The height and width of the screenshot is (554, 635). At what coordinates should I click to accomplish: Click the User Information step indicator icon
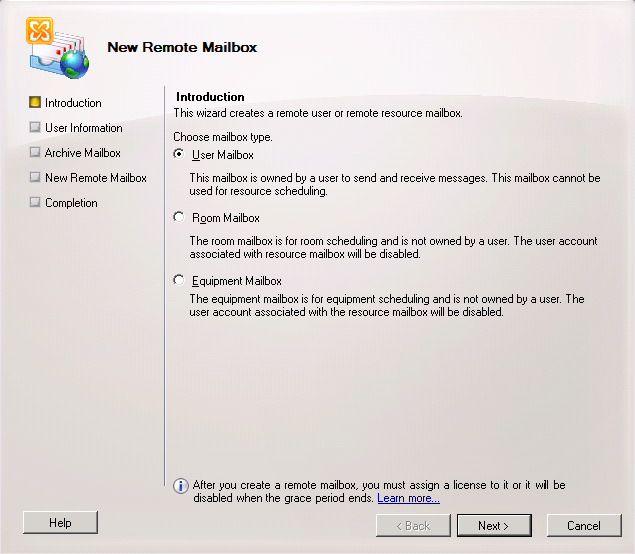point(35,128)
